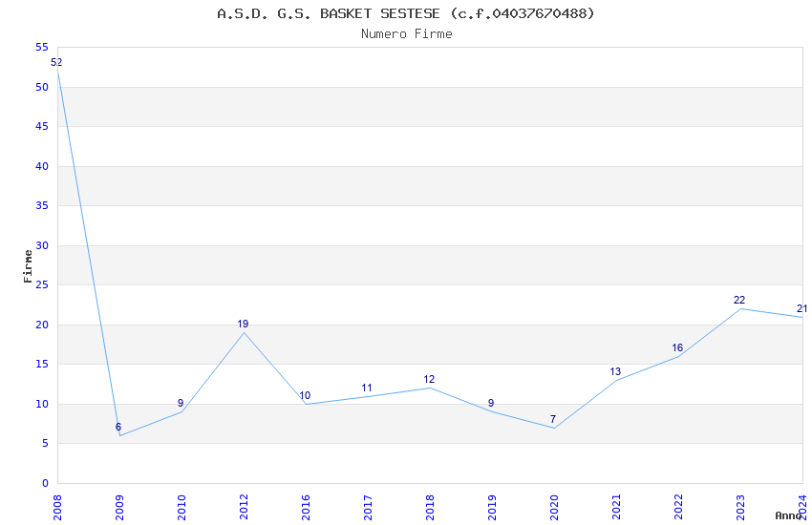Viewport: 812px width, 525px height.
Task: Click the x-axis year label '2016'
Action: (306, 507)
